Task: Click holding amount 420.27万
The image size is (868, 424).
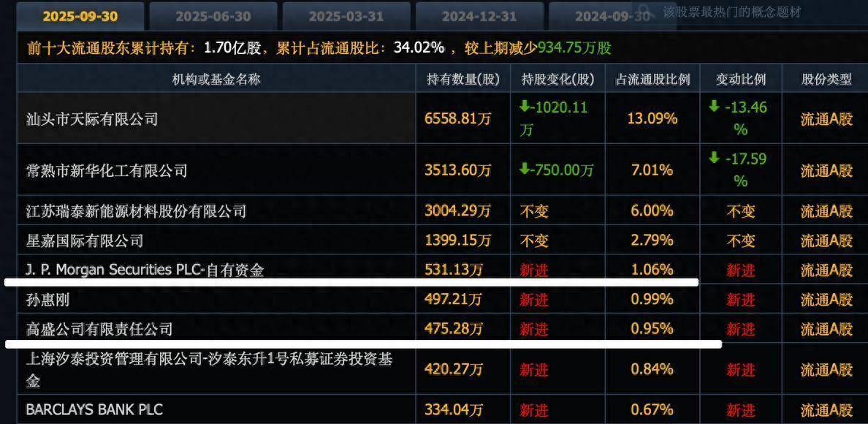Action: [454, 370]
